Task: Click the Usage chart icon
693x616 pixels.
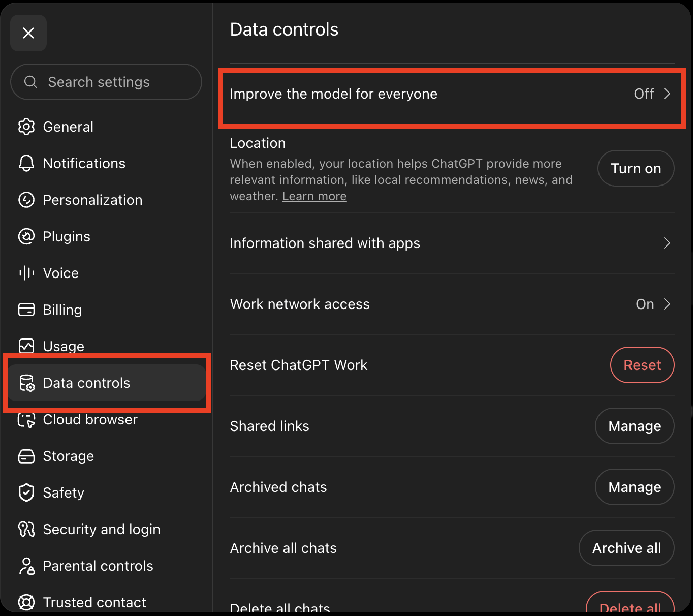Action: point(26,346)
